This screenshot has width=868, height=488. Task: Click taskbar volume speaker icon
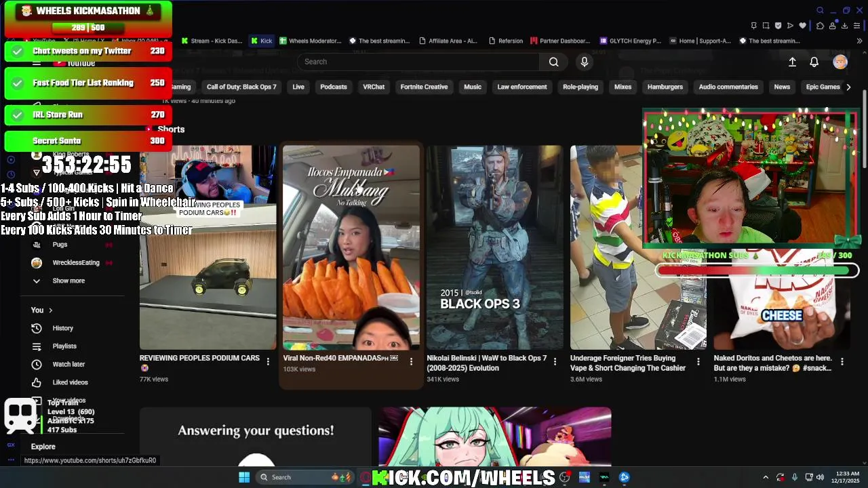pyautogui.click(x=820, y=477)
